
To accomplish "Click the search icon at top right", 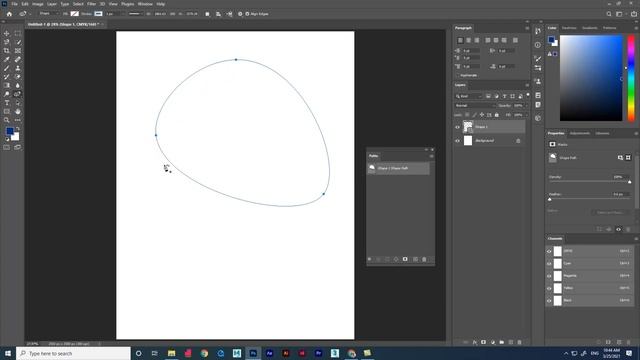I will click(x=609, y=14).
